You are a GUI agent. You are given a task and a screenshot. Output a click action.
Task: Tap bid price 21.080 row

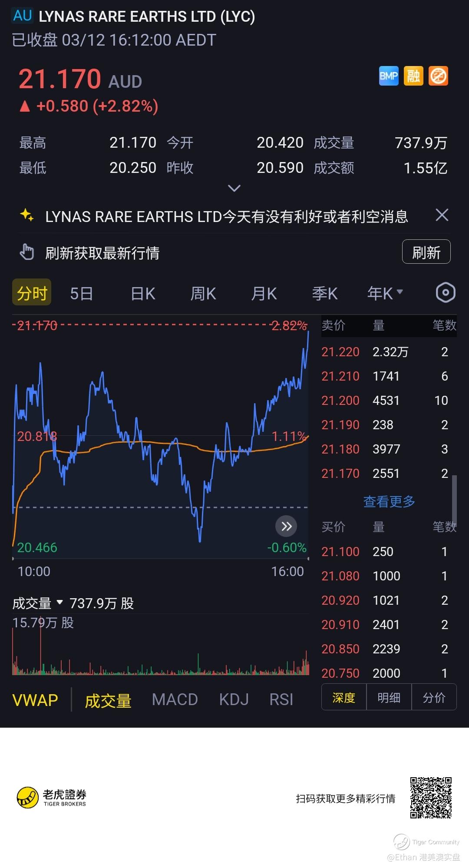tap(389, 576)
